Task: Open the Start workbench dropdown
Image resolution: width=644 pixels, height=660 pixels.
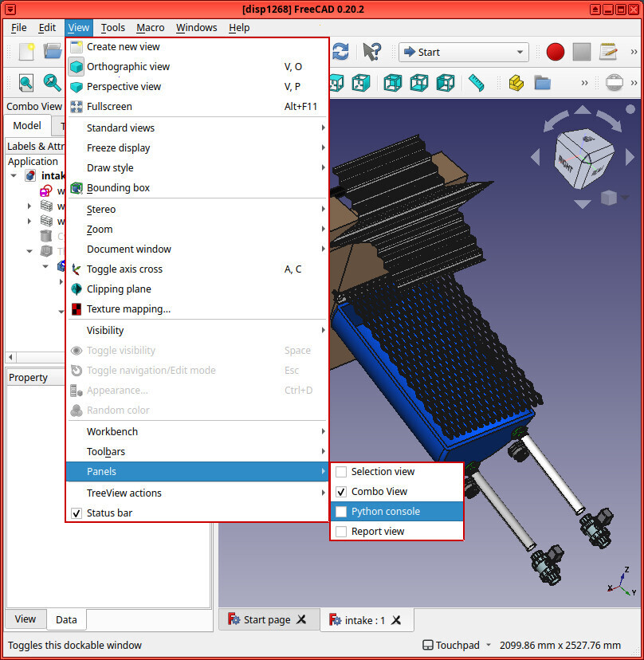Action: (x=463, y=52)
